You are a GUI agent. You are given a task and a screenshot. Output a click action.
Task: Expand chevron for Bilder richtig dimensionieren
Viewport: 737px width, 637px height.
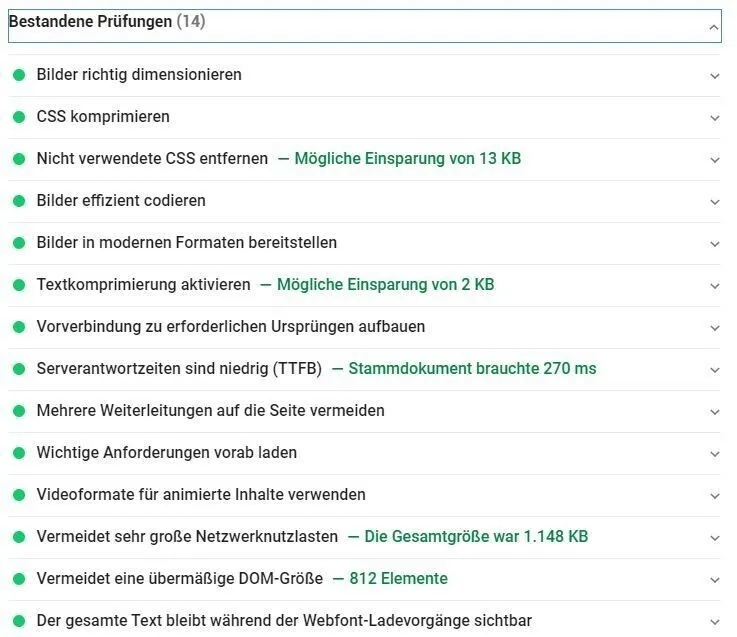[714, 76]
